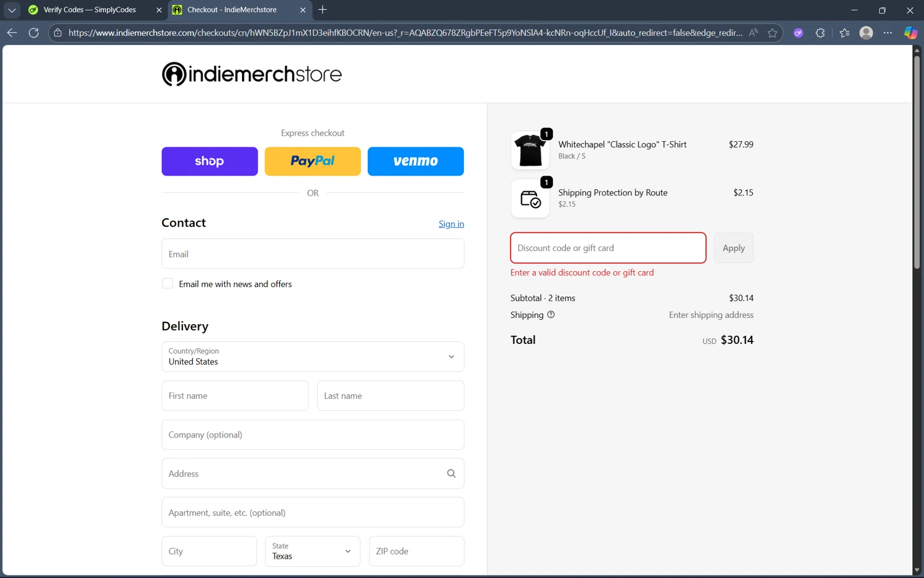Click the Apply discount button
Screen dimensions: 924x578
[x=734, y=248]
